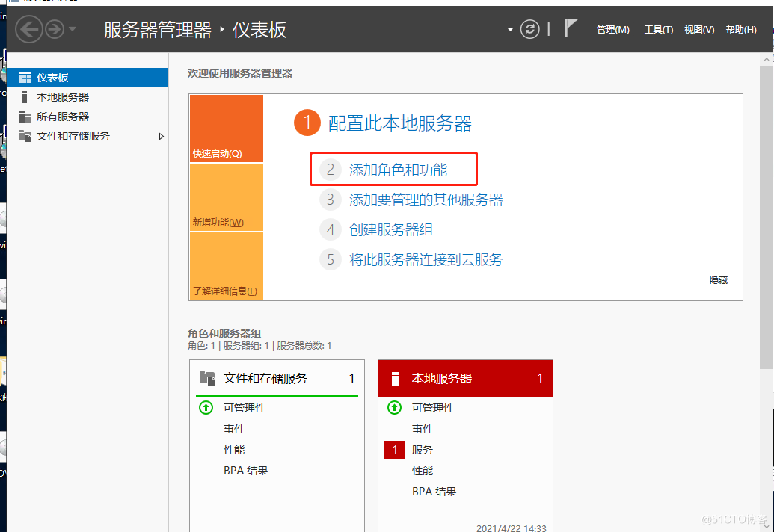Click the red alert badge beside 服务
Viewport: 774px width, 532px height.
click(x=394, y=450)
